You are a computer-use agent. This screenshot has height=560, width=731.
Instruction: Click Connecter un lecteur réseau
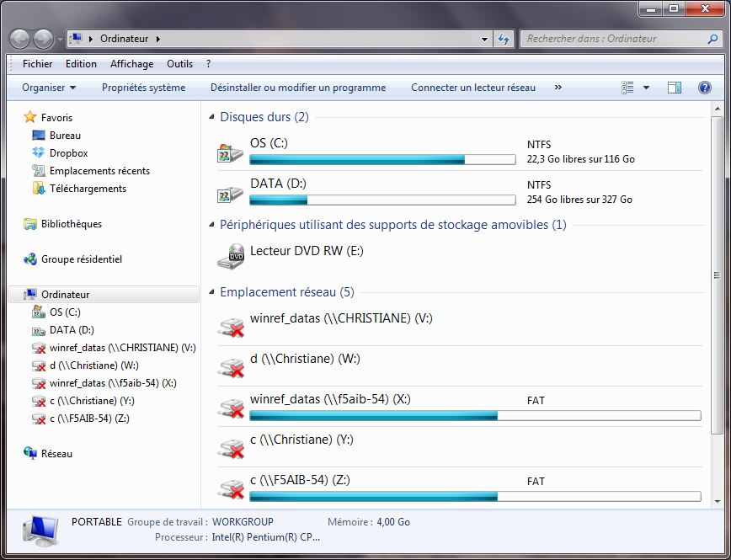pyautogui.click(x=473, y=88)
